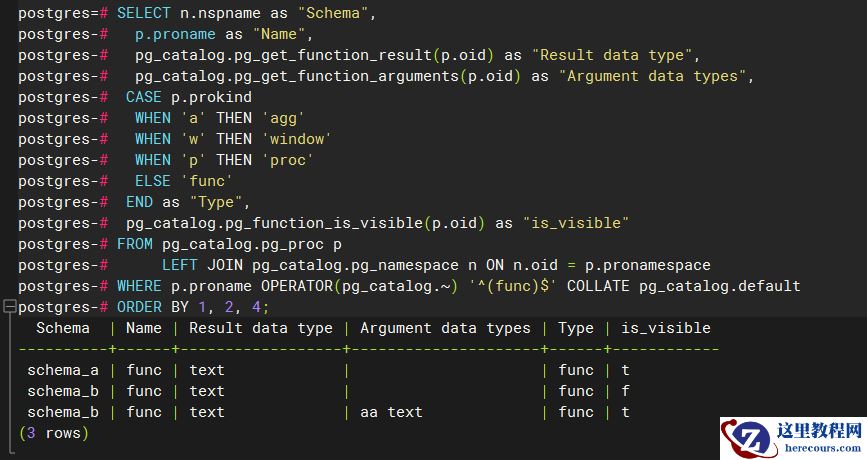
Task: Click the FROM keyword in query
Action: tap(134, 244)
